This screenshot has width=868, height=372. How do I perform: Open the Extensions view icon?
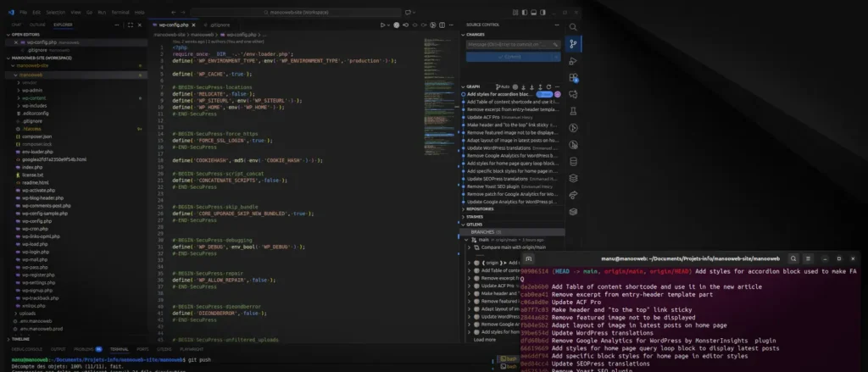pyautogui.click(x=573, y=78)
